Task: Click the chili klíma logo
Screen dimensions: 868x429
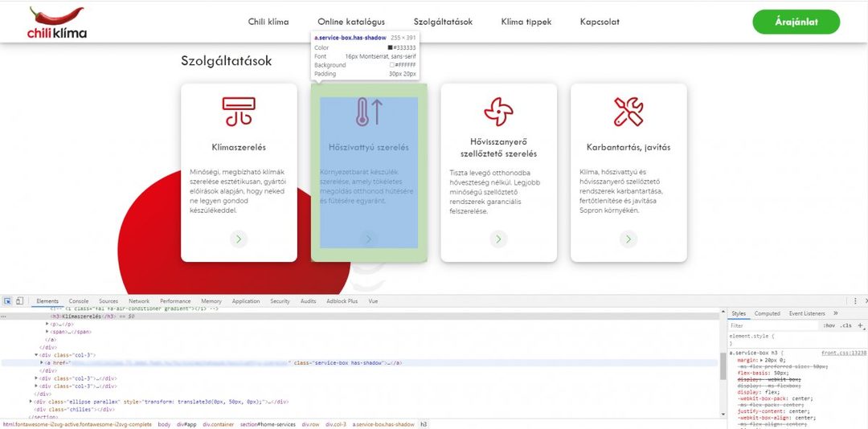Action: pos(57,22)
